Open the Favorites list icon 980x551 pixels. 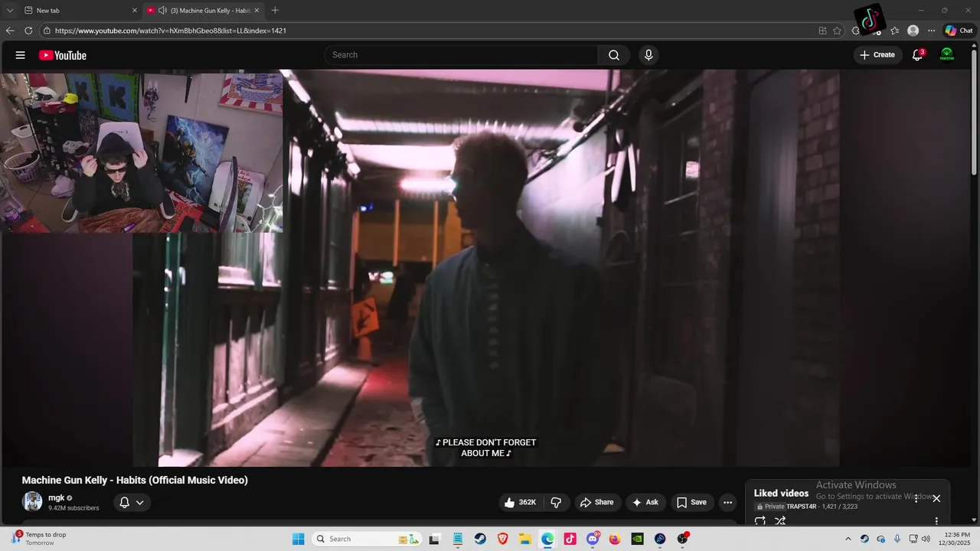(x=894, y=31)
